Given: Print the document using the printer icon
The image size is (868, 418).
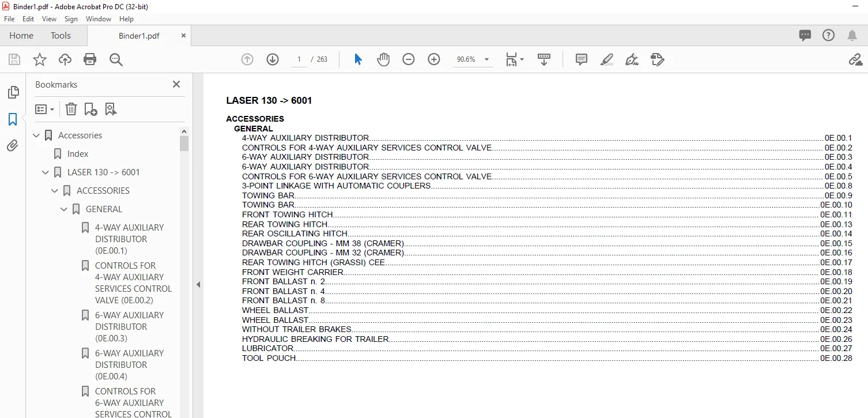Looking at the screenshot, I should tap(90, 59).
